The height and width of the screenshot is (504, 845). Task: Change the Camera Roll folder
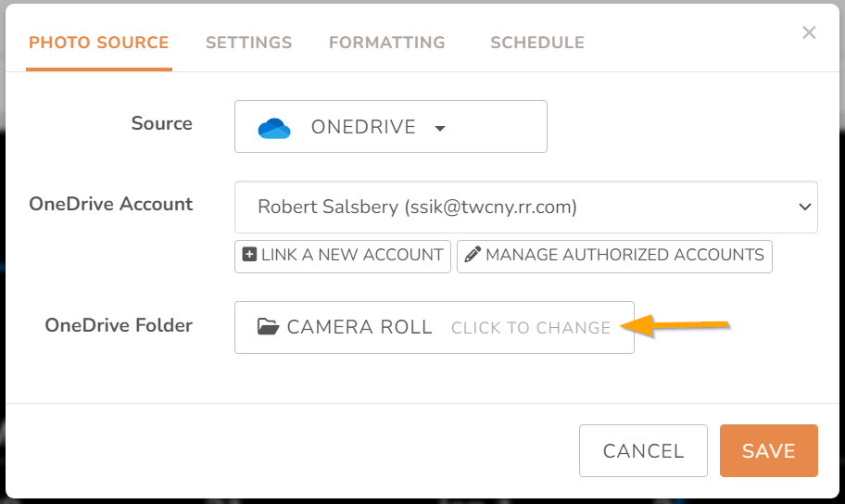(435, 327)
